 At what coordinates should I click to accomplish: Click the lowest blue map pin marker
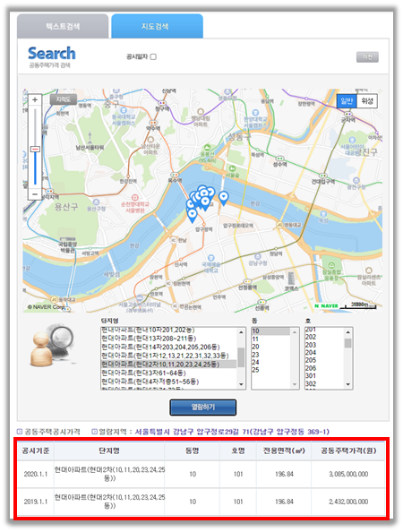pos(192,216)
